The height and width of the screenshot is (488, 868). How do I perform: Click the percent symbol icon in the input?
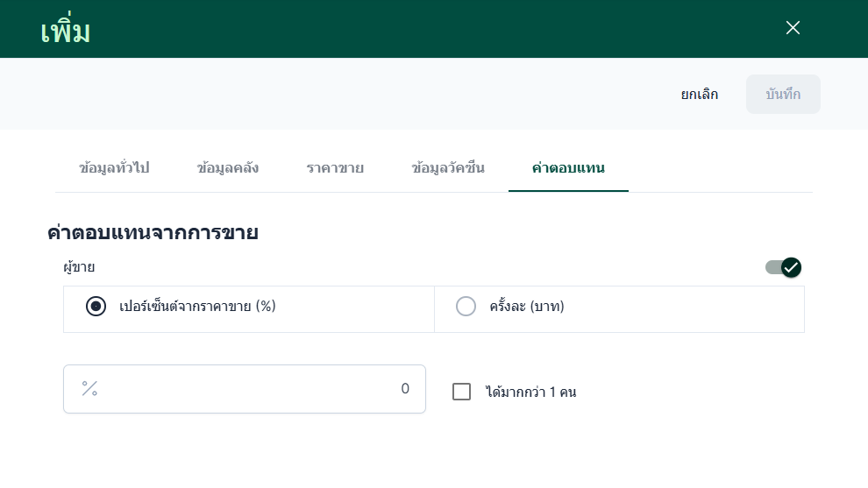coord(89,388)
